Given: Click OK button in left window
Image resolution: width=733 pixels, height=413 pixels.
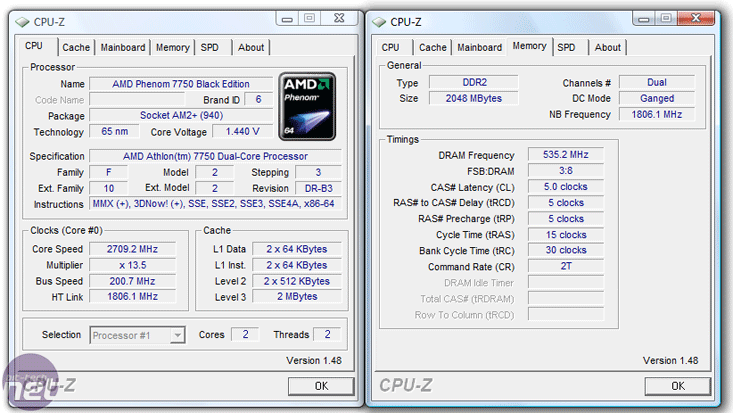Looking at the screenshot, I should click(x=321, y=386).
